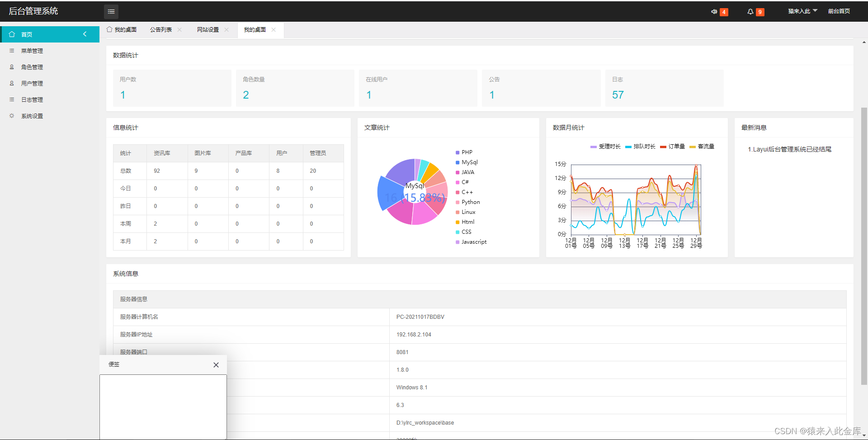The width and height of the screenshot is (868, 440).
Task: Click the scrollbar up arrow
Action: coord(863,42)
